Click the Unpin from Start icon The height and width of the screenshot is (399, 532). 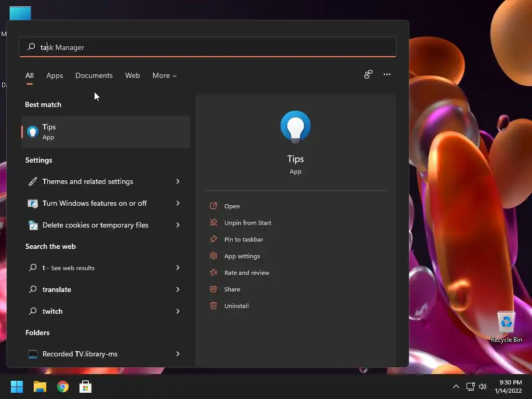[x=214, y=222]
